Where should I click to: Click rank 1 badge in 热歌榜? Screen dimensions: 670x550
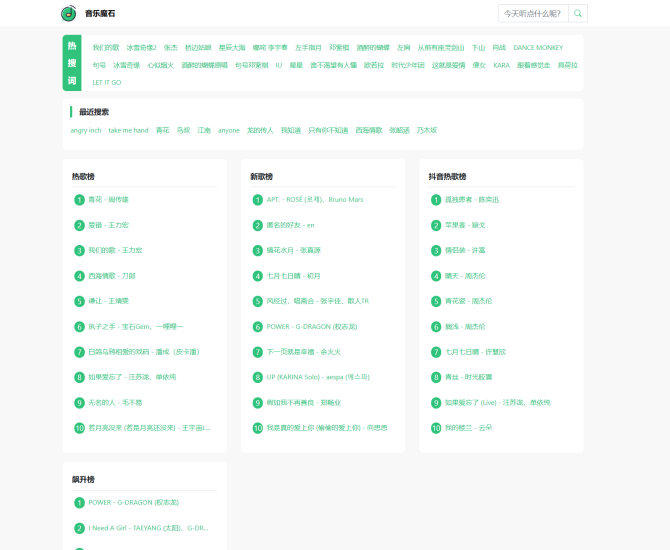click(79, 200)
